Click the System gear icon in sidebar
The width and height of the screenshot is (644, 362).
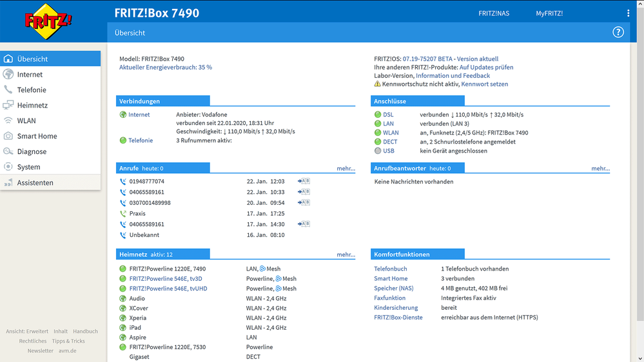(x=8, y=167)
